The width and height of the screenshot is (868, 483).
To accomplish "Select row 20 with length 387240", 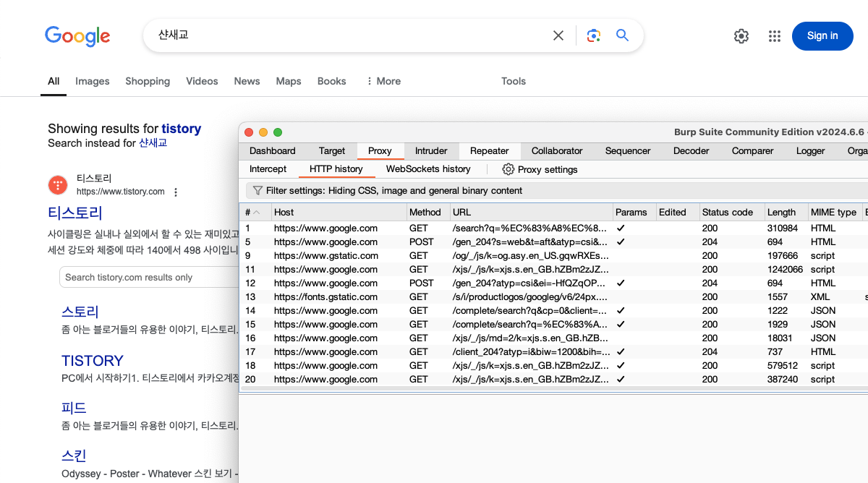I will coord(553,380).
